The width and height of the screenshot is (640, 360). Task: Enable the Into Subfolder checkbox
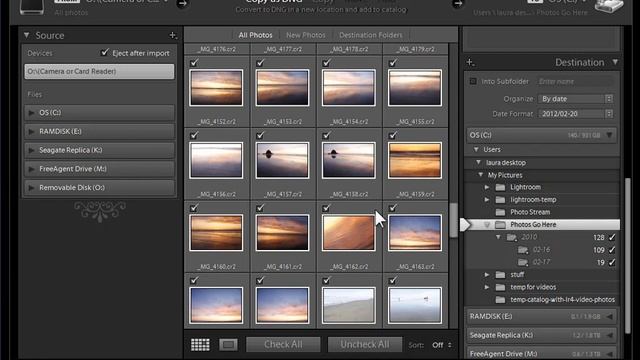pyautogui.click(x=473, y=82)
